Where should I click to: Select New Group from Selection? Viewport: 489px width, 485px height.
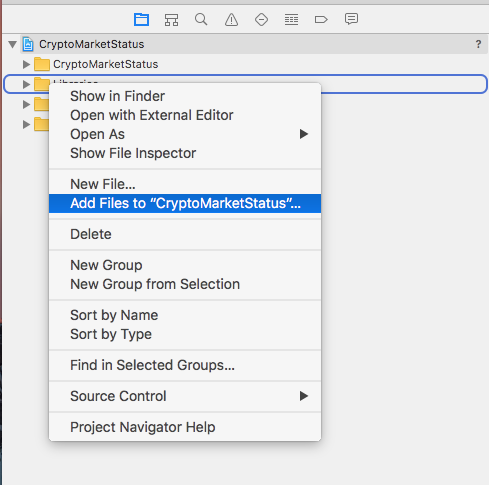coord(155,284)
